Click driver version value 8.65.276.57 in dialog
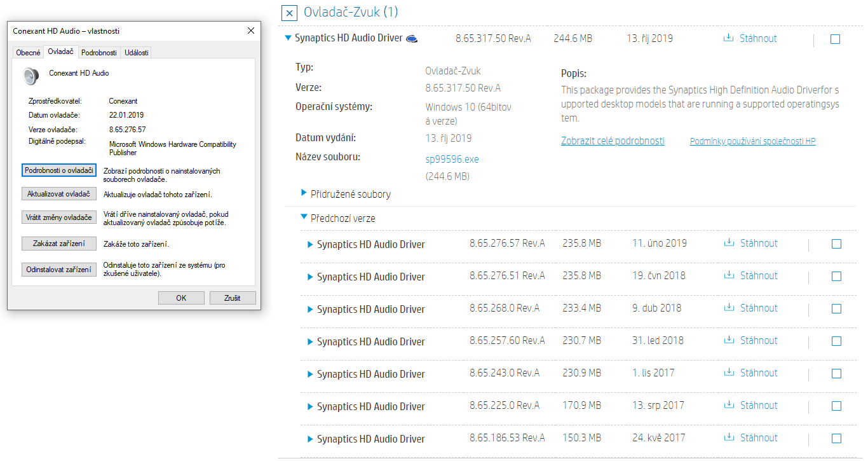Viewport: 868px width, 461px height. click(x=128, y=130)
